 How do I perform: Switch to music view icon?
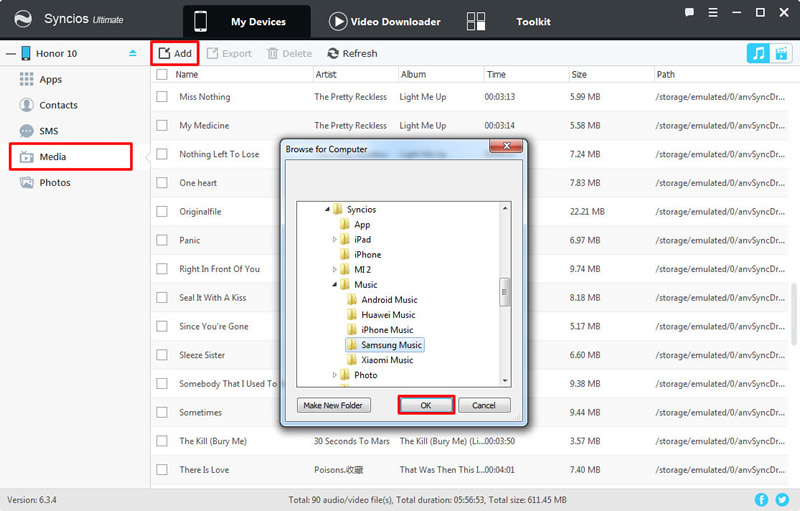[x=758, y=53]
